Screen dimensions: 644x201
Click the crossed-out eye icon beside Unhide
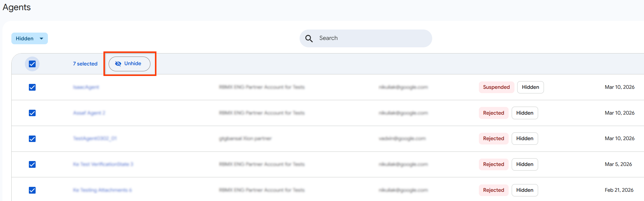(118, 64)
